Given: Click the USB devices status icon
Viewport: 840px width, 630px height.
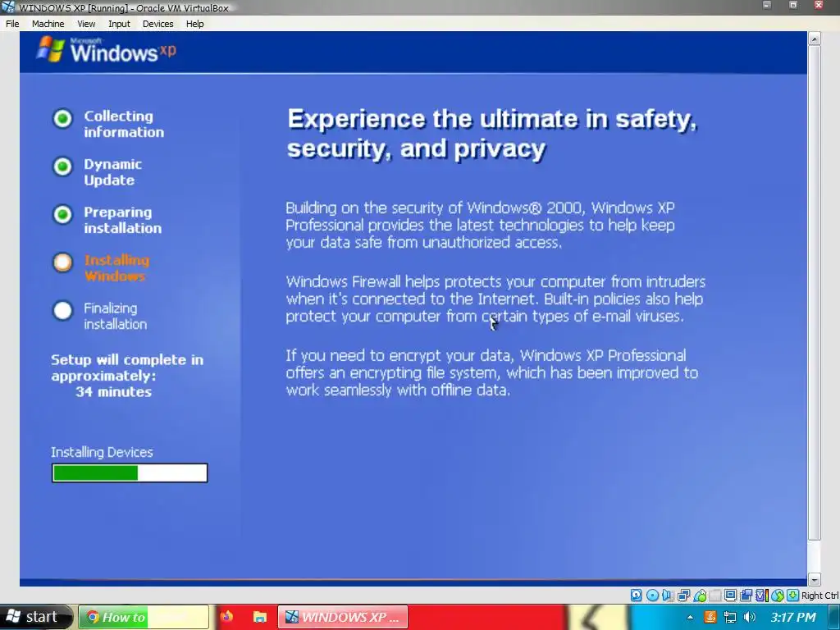Looking at the screenshot, I should point(700,596).
